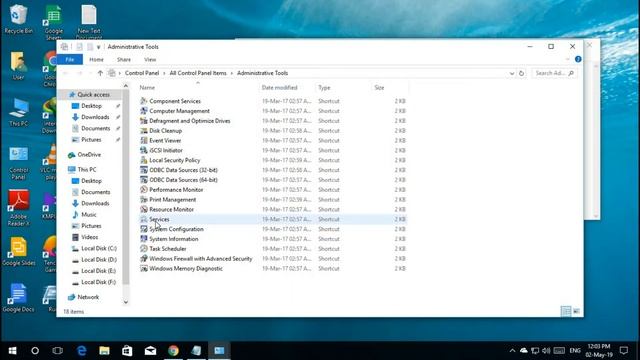Image resolution: width=640 pixels, height=360 pixels.
Task: Navigate to All Control Panel Items breadcrumb
Action: click(x=198, y=73)
